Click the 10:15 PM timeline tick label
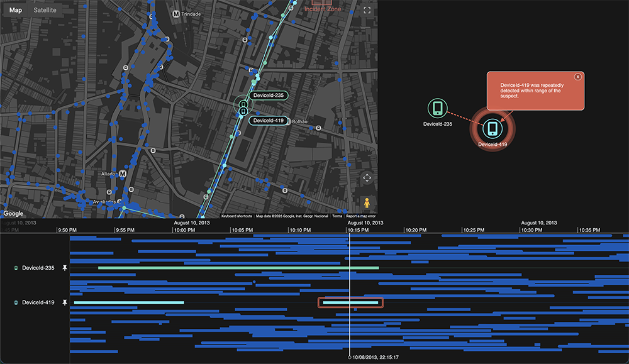Screen dimensions: 629x364 [x=359, y=230]
